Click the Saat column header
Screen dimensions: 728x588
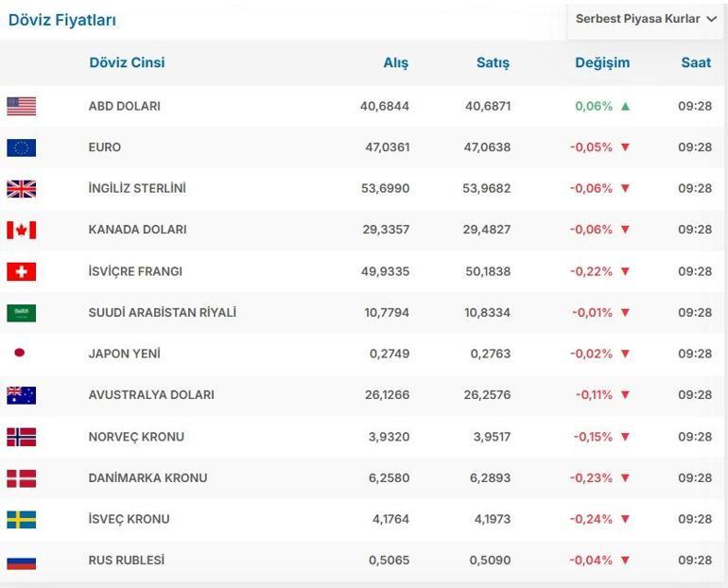[696, 62]
